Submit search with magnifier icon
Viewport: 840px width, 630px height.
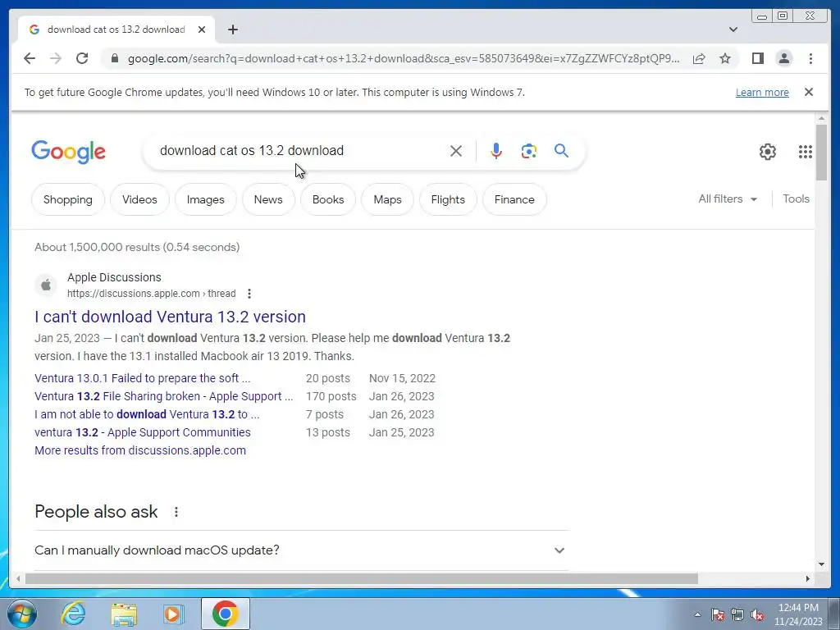pos(561,151)
